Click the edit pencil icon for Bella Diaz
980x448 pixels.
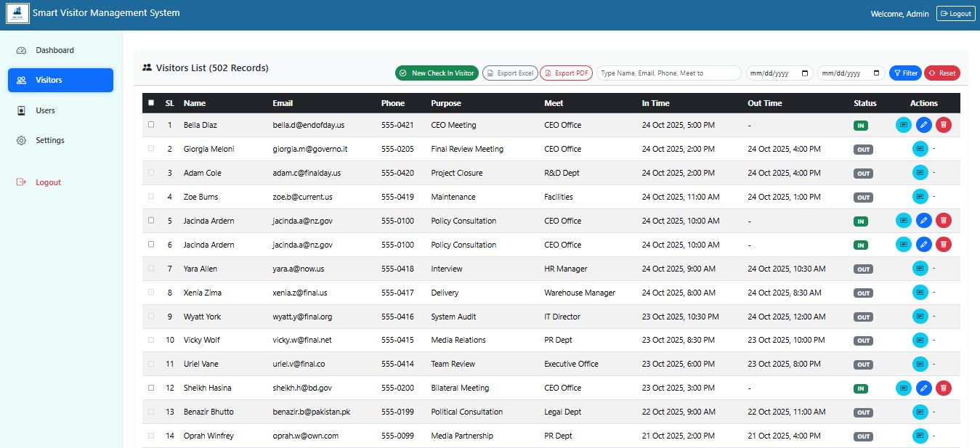click(x=923, y=125)
